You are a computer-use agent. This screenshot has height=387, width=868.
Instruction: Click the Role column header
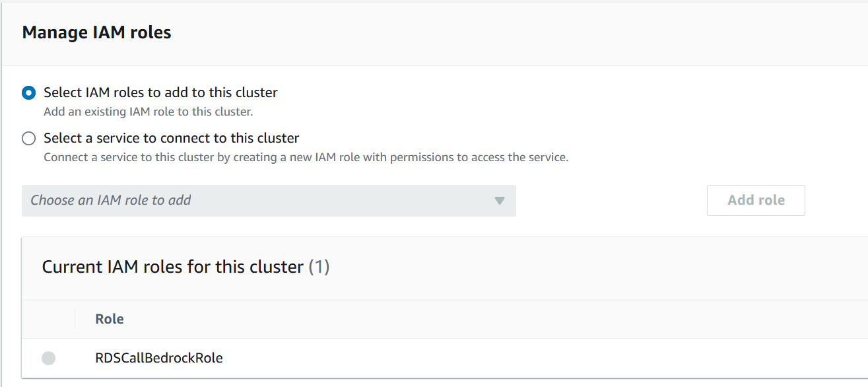(110, 319)
